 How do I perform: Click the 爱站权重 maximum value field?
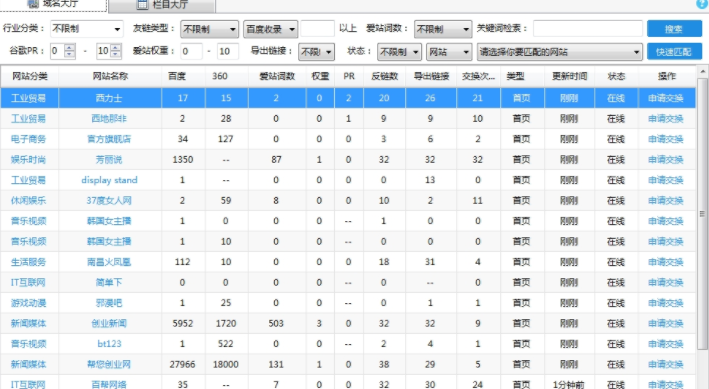pos(227,52)
